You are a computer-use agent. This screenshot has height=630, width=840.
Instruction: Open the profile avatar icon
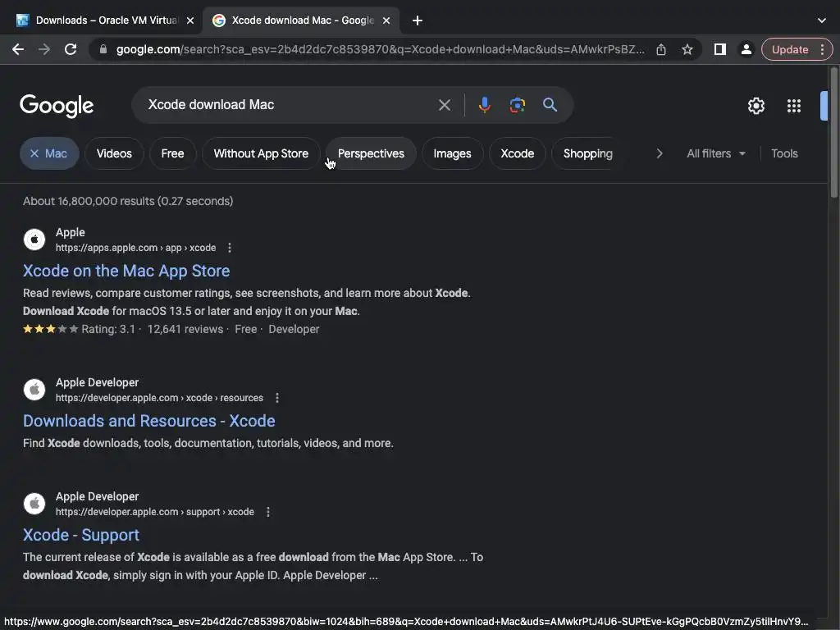[746, 49]
